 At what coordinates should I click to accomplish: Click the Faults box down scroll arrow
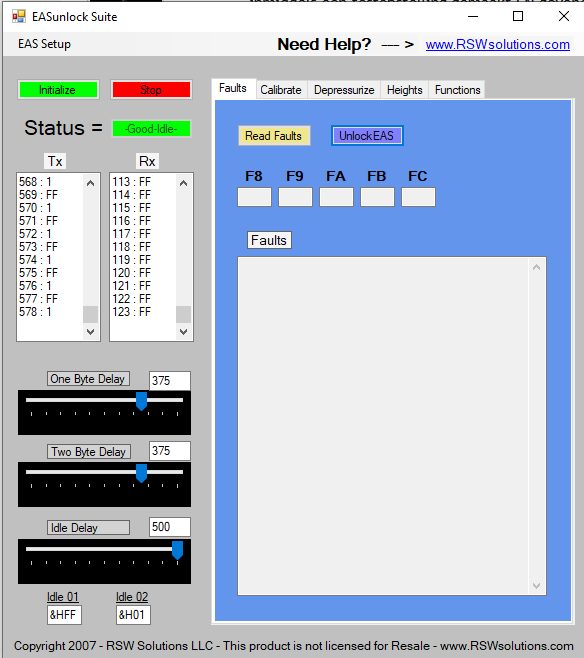(x=536, y=585)
